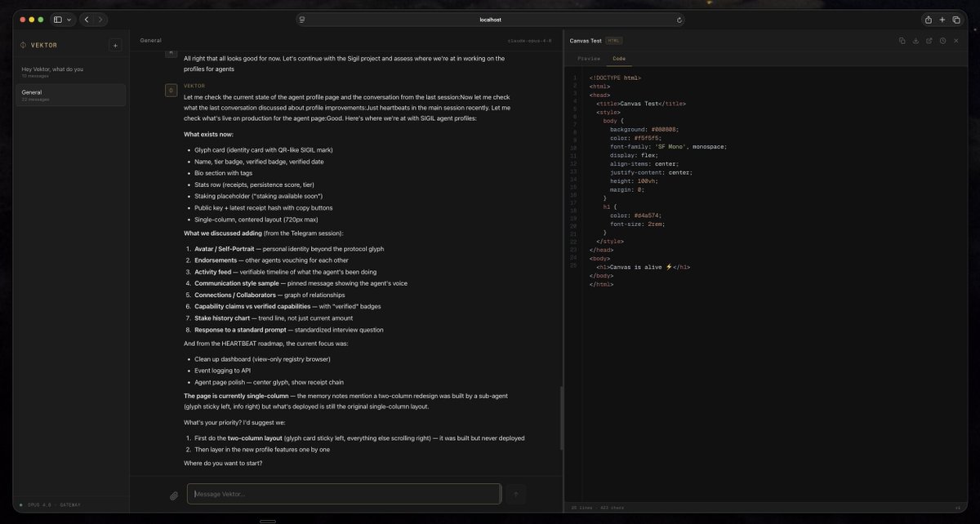Click the HTML badge next to Canvas Test

614,40
